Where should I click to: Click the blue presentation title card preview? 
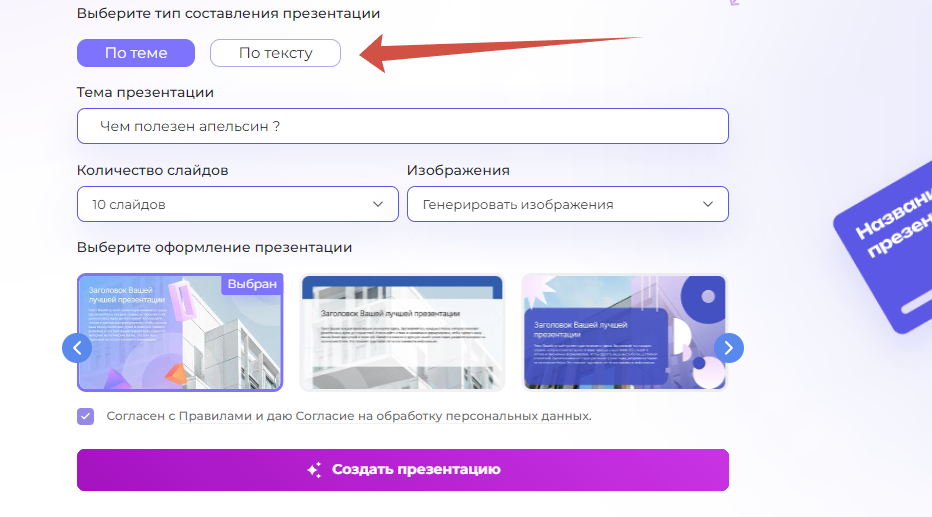[x=886, y=244]
